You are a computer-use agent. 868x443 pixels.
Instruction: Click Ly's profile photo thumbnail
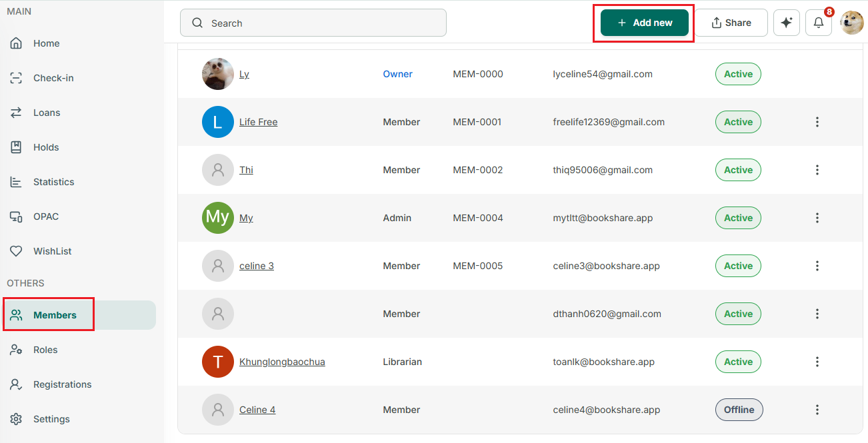pos(218,74)
